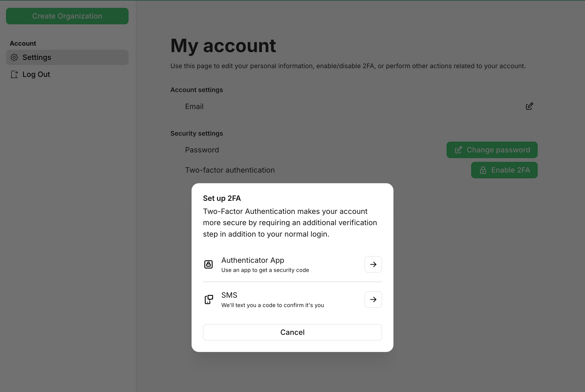Click the Enable 2FA button text
Screen dimensions: 585x392
coord(510,170)
